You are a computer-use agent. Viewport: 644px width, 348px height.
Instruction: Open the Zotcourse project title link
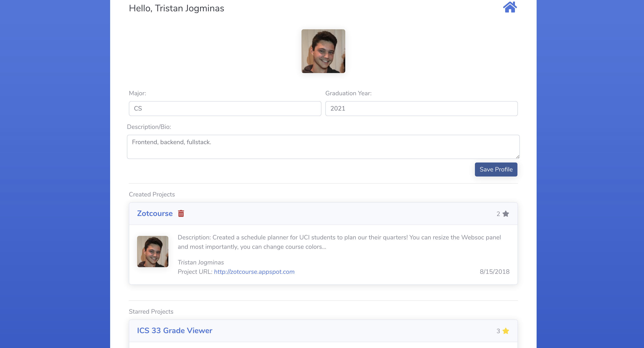coord(155,213)
